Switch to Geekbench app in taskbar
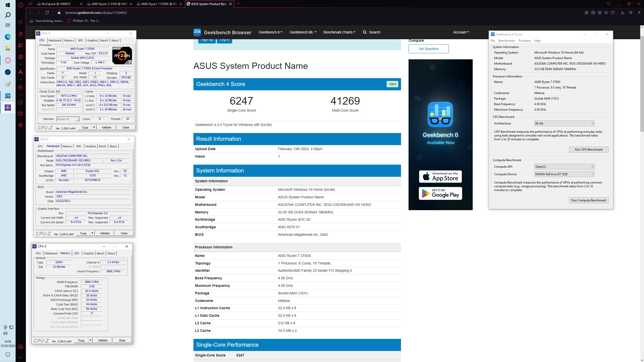 (8, 96)
